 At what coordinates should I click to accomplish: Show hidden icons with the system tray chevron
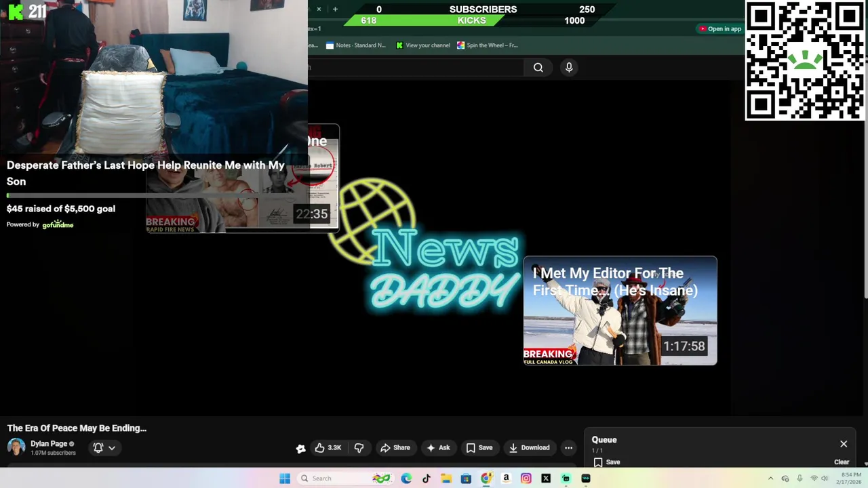770,479
